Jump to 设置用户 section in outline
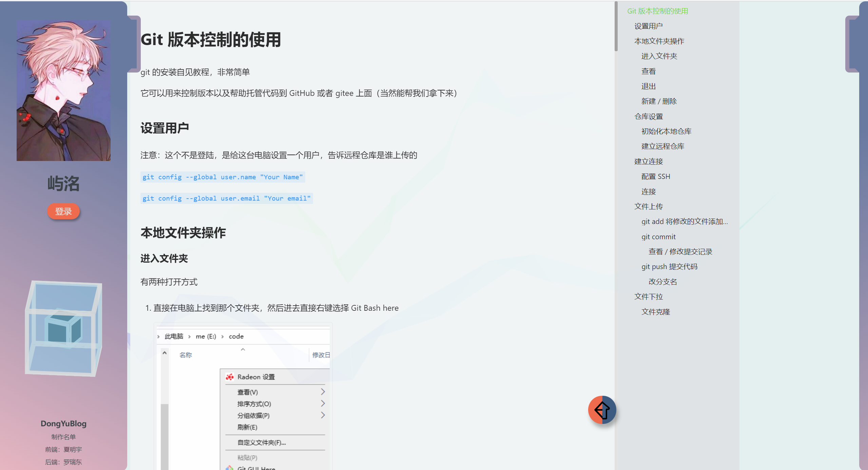 pos(648,26)
